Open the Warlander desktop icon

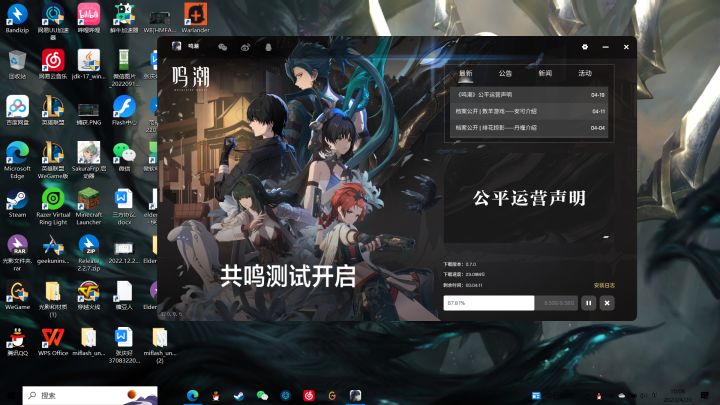(196, 18)
